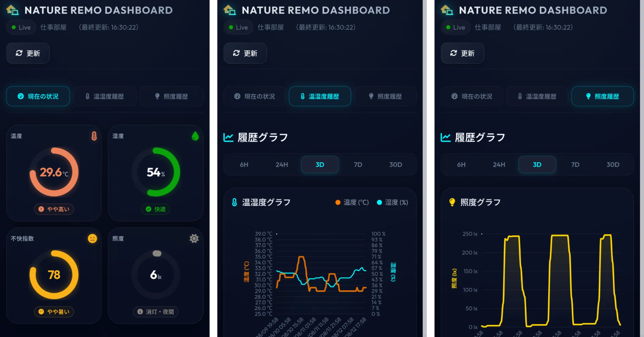
Task: Open the 温湿度履歴 tab in right panel
Action: coord(537,96)
